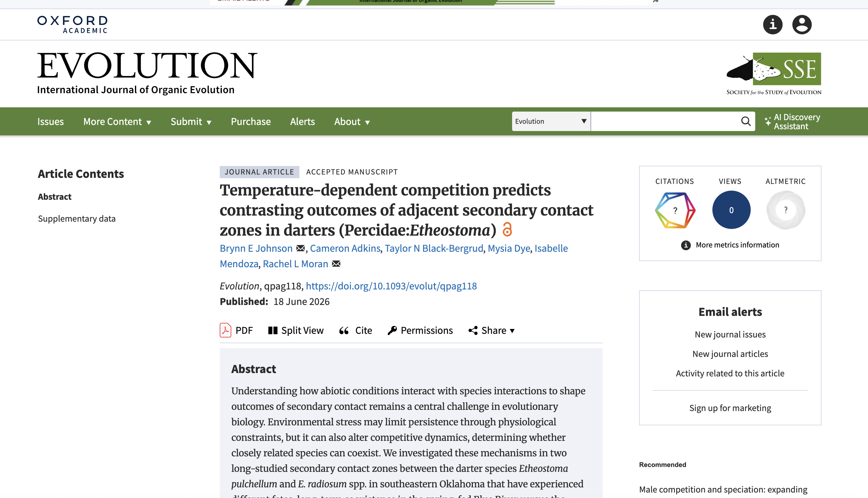The image size is (868, 498).
Task: Open the user account icon
Action: [802, 24]
